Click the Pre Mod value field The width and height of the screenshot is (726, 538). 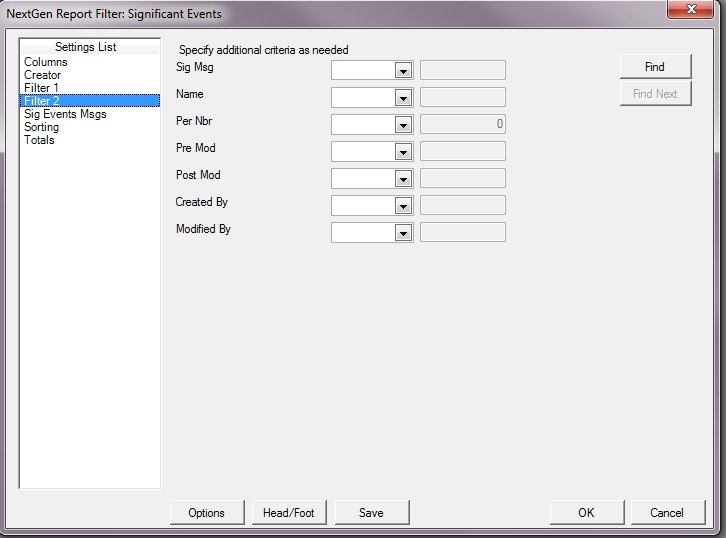tap(463, 151)
